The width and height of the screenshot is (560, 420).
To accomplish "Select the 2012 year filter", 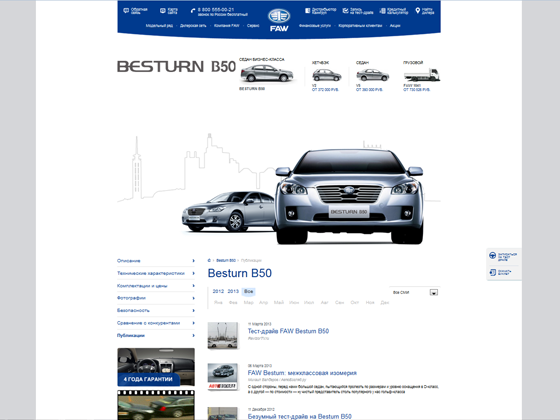I will coord(218,291).
